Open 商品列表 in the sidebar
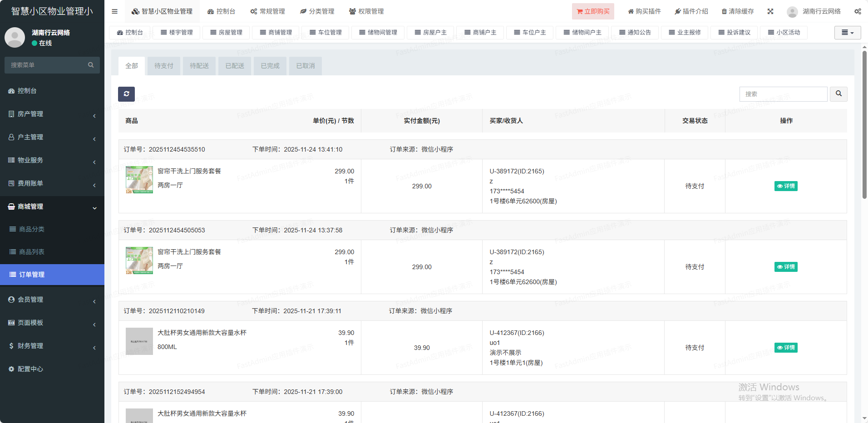Image resolution: width=868 pixels, height=423 pixels. [32, 252]
